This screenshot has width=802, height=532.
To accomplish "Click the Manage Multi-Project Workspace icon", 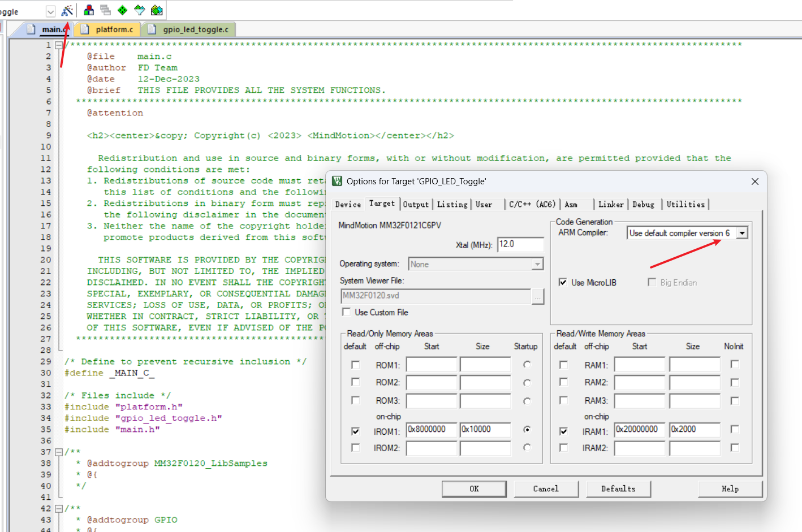I will click(105, 10).
